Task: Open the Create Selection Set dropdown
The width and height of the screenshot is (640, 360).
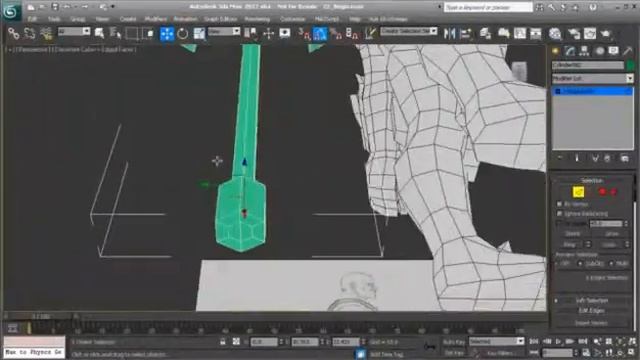Action: click(409, 31)
